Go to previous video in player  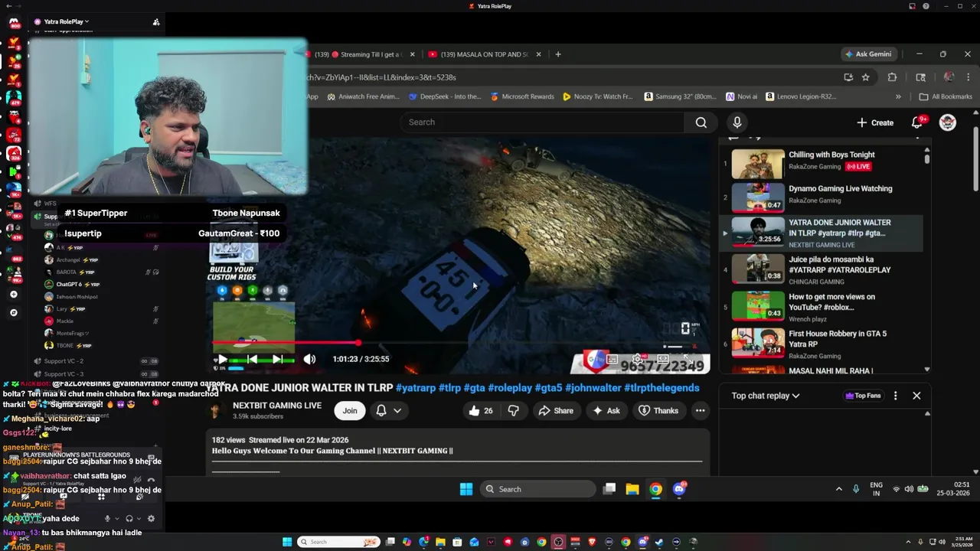252,359
